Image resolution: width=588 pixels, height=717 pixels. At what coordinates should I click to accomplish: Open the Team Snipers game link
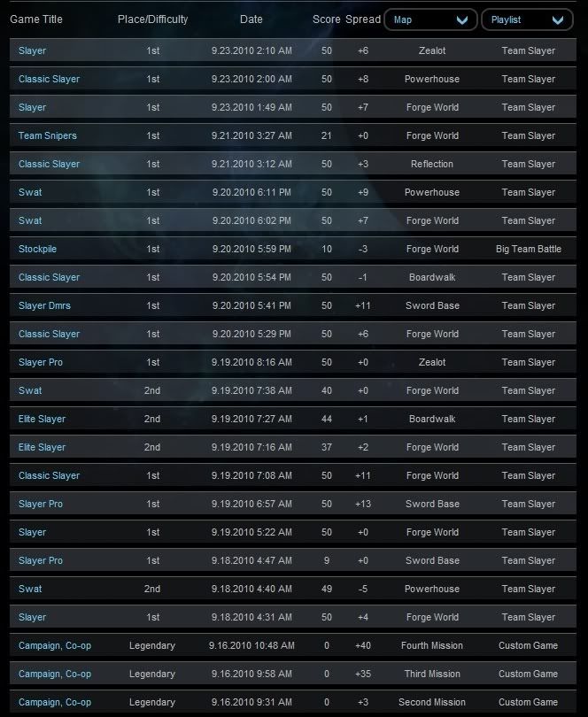pyautogui.click(x=47, y=135)
